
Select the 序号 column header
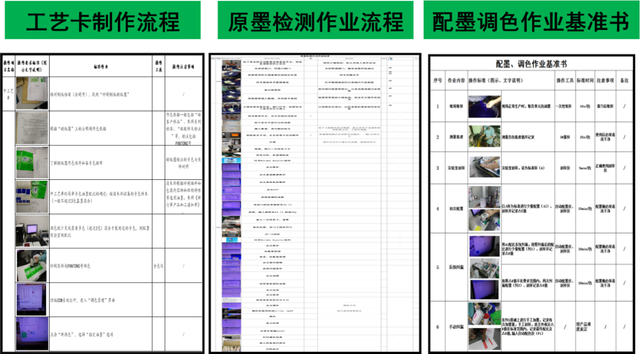pos(437,80)
